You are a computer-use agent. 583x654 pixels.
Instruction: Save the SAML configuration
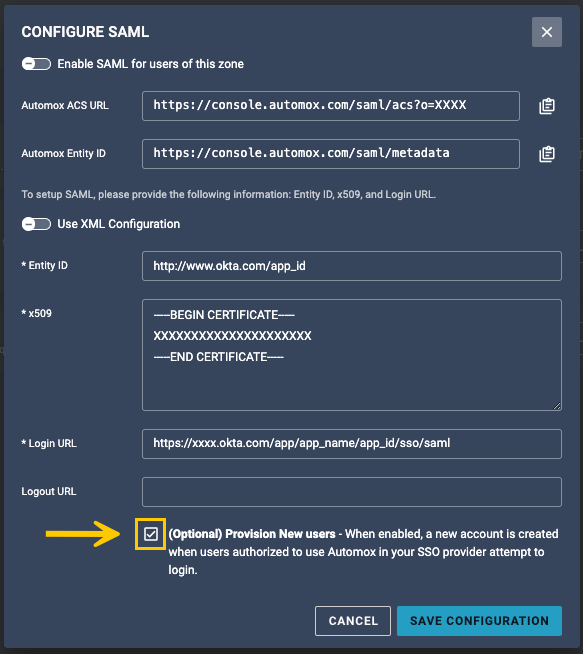(479, 621)
